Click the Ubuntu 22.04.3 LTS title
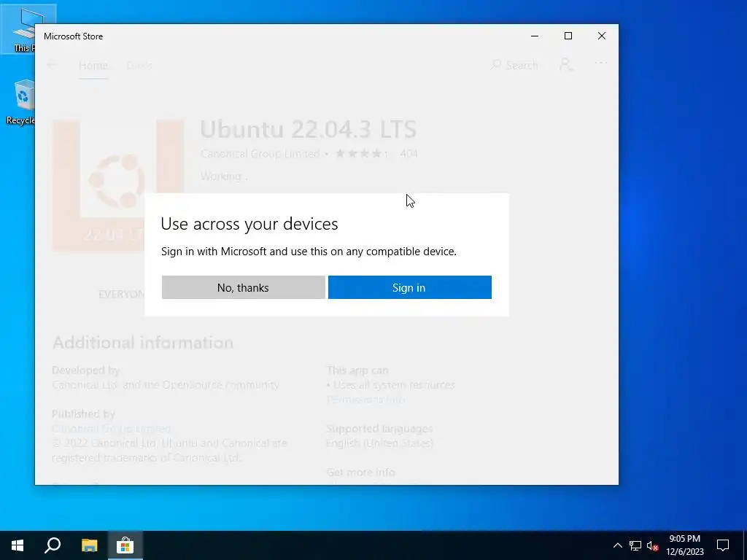The height and width of the screenshot is (560, 747). [x=309, y=128]
